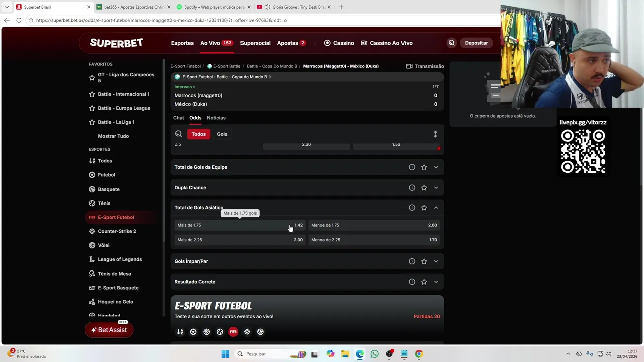Screen dimensions: 644x362
Task: Favorite Total de Gols da Equipe market
Action: coord(424,167)
